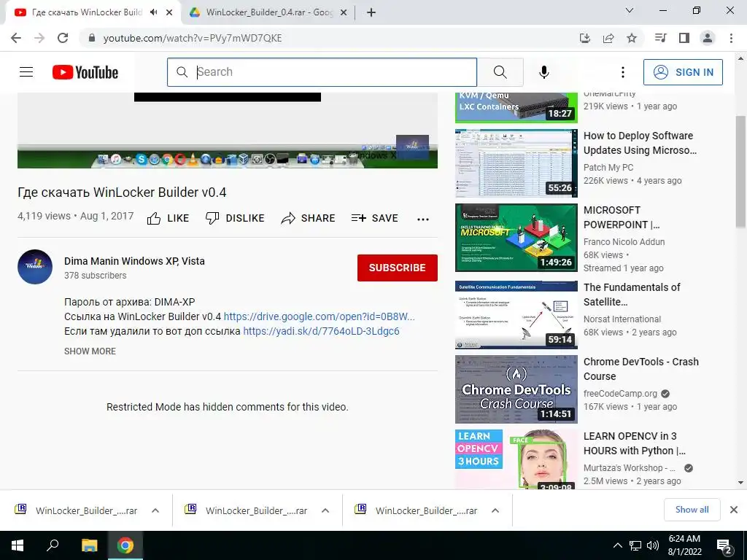Click the SIGN IN button
The height and width of the screenshot is (560, 747).
click(x=683, y=72)
